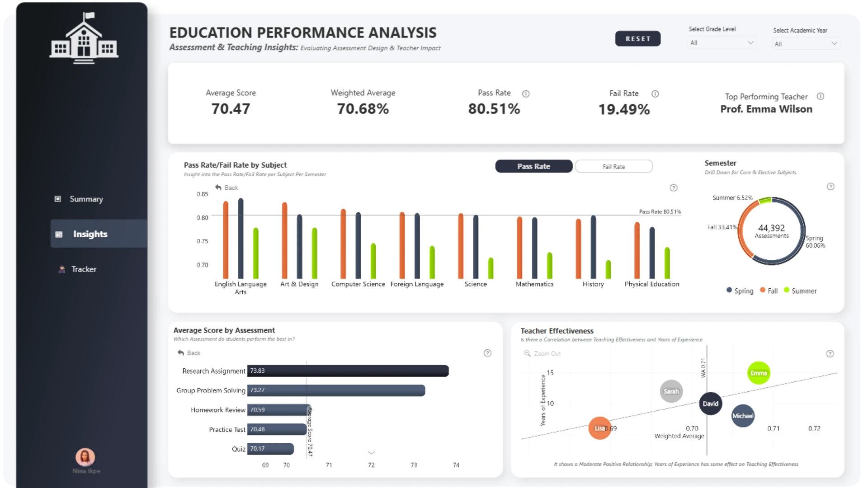The image size is (868, 488).
Task: Expand the Select Academic Year dropdown
Action: tap(806, 44)
